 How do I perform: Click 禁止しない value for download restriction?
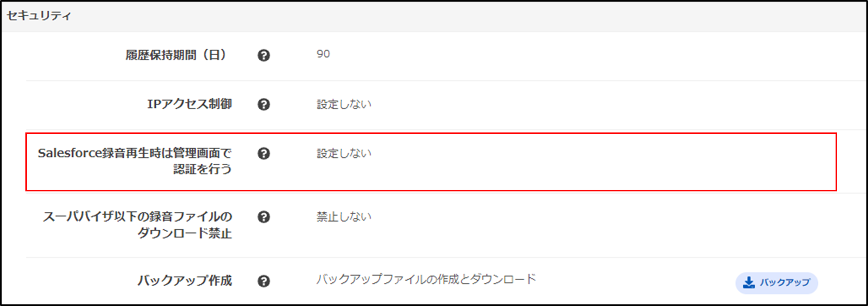pos(344,217)
